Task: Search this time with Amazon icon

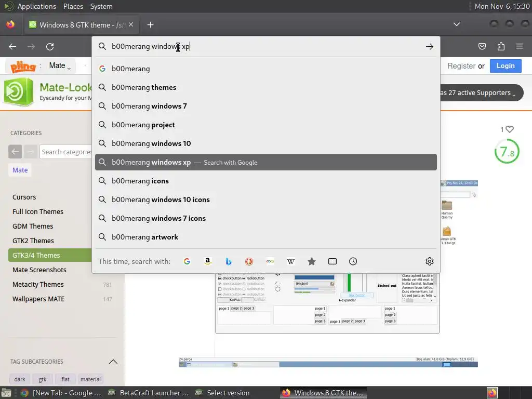Action: [x=208, y=261]
